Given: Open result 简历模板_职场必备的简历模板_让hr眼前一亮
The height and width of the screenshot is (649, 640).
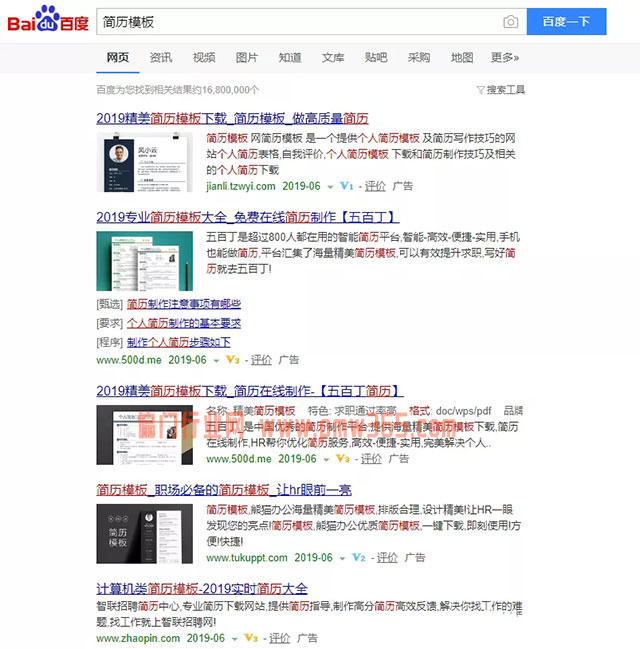Looking at the screenshot, I should click(x=224, y=490).
